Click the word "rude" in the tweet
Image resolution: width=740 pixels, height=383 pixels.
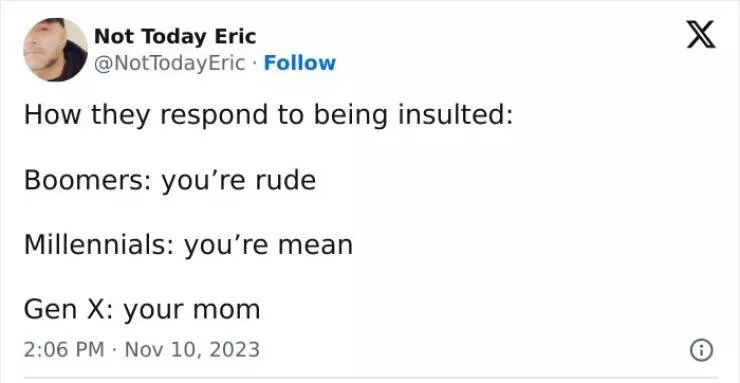pos(286,180)
